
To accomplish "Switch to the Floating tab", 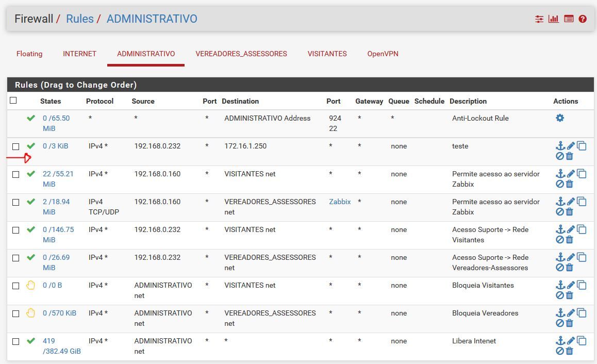I will 29,54.
